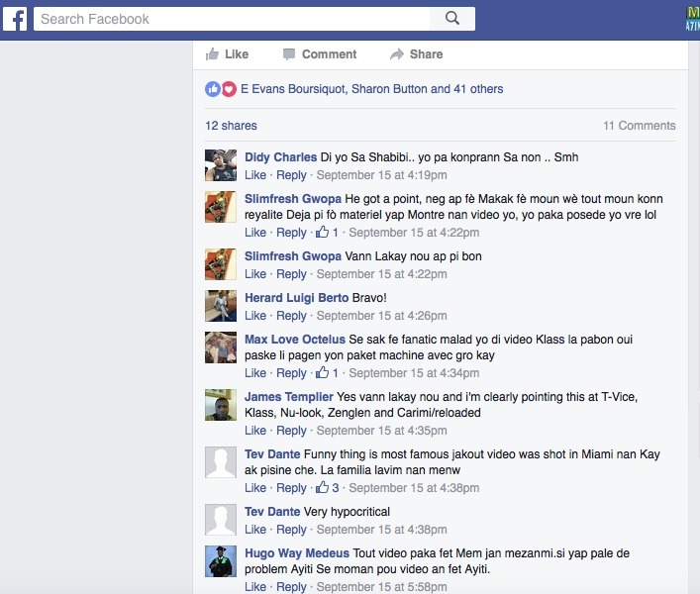Reply to Tev Dante's 'Funny thing' comment

click(x=291, y=489)
